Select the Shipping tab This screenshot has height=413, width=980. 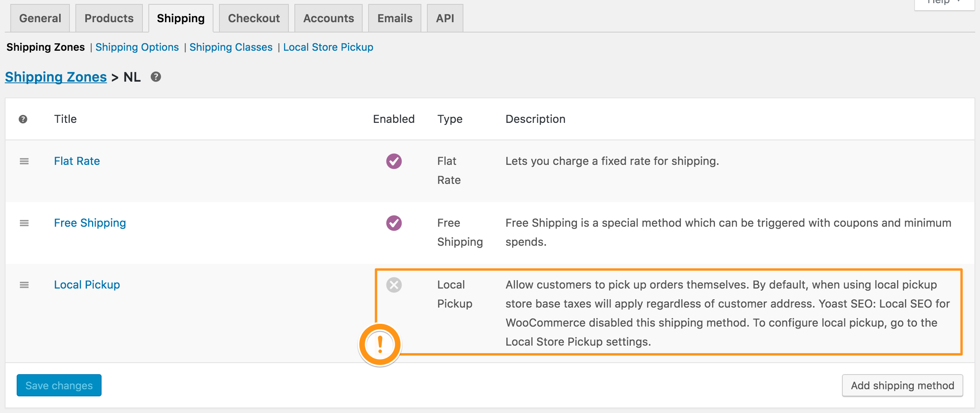click(x=181, y=18)
